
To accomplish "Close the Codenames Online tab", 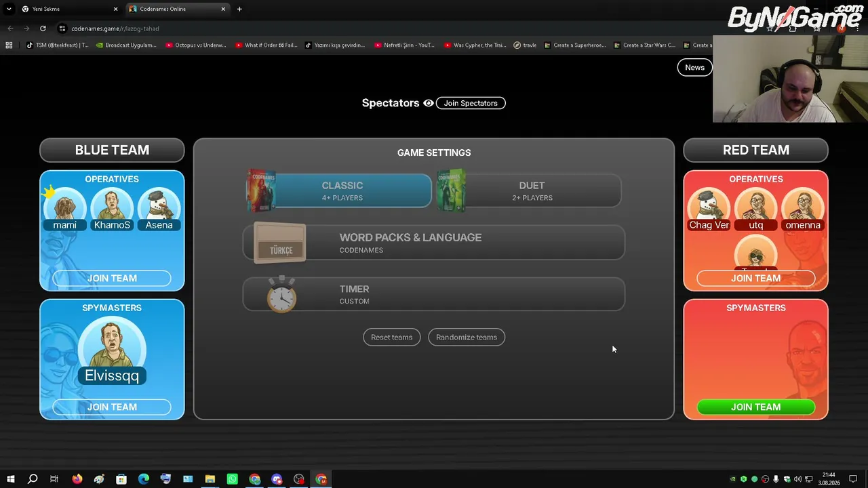I will (x=223, y=9).
